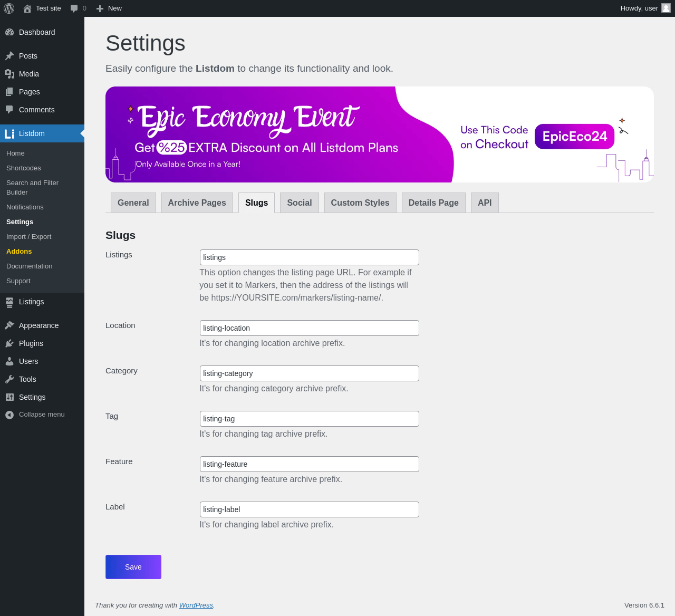The height and width of the screenshot is (616, 675).
Task: Go to the Details Page tab
Action: (x=433, y=203)
